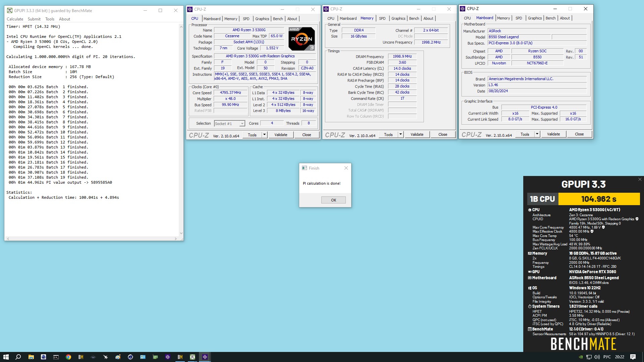
Task: Open Mainboard tab in the Processor CPU-Z window
Action: click(x=212, y=19)
